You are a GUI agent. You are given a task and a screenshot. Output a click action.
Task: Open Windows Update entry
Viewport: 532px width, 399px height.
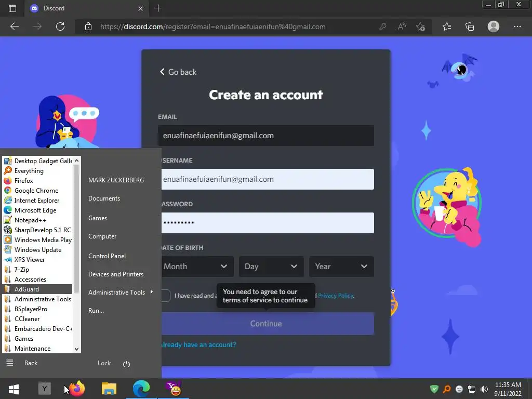pyautogui.click(x=37, y=249)
